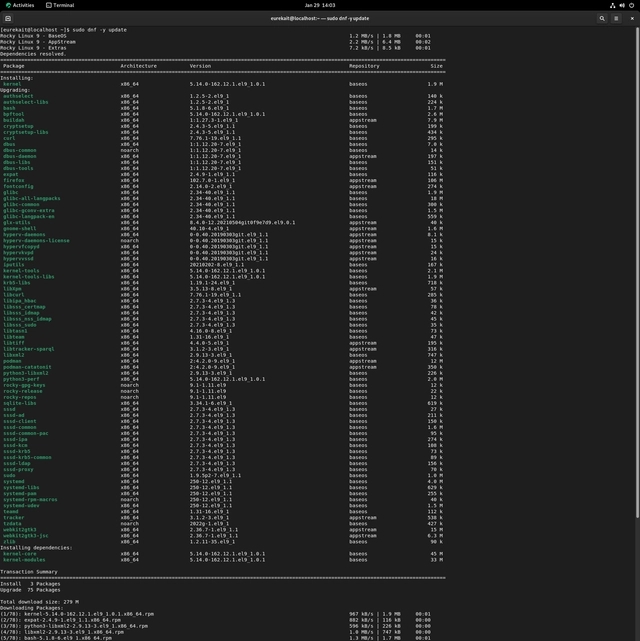Screen dimensions: 640x641
Task: Click the Terminal icon in top bar
Action: pos(47,5)
